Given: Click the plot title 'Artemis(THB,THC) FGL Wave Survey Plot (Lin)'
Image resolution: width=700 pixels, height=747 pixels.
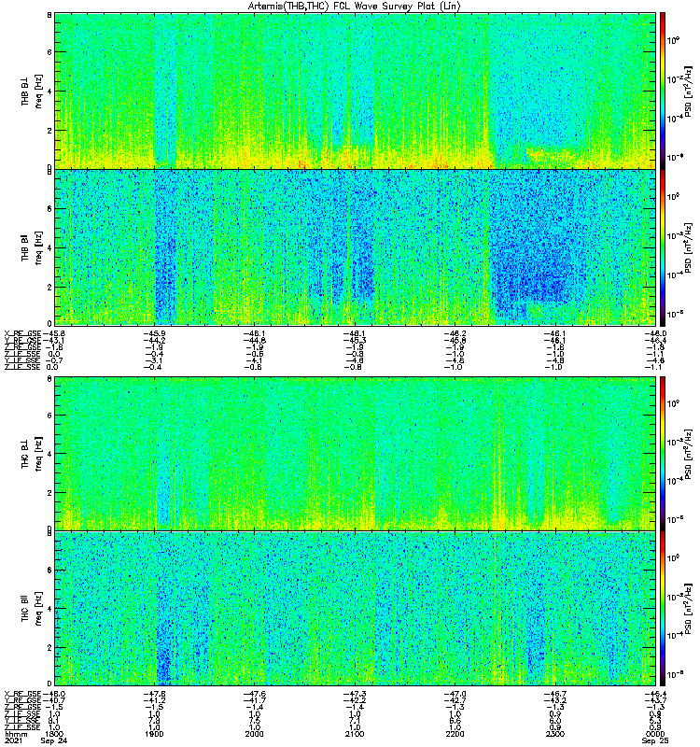Looking at the screenshot, I should (x=355, y=7).
